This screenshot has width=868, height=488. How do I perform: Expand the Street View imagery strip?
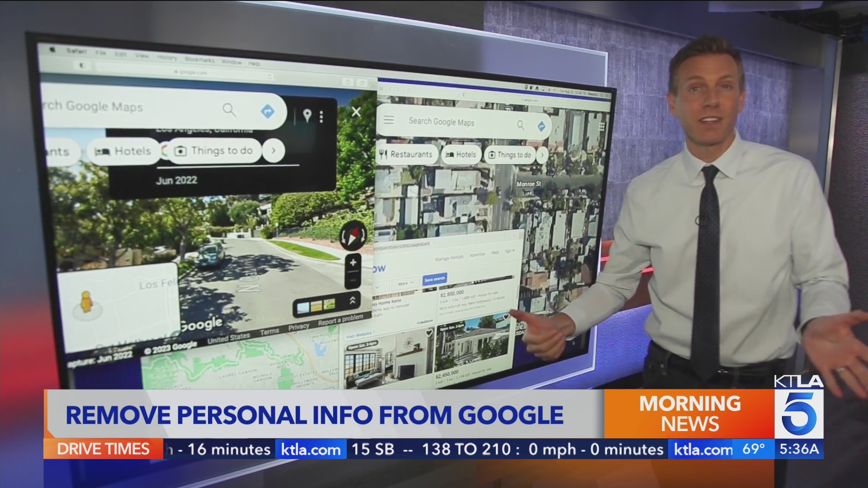[x=352, y=300]
